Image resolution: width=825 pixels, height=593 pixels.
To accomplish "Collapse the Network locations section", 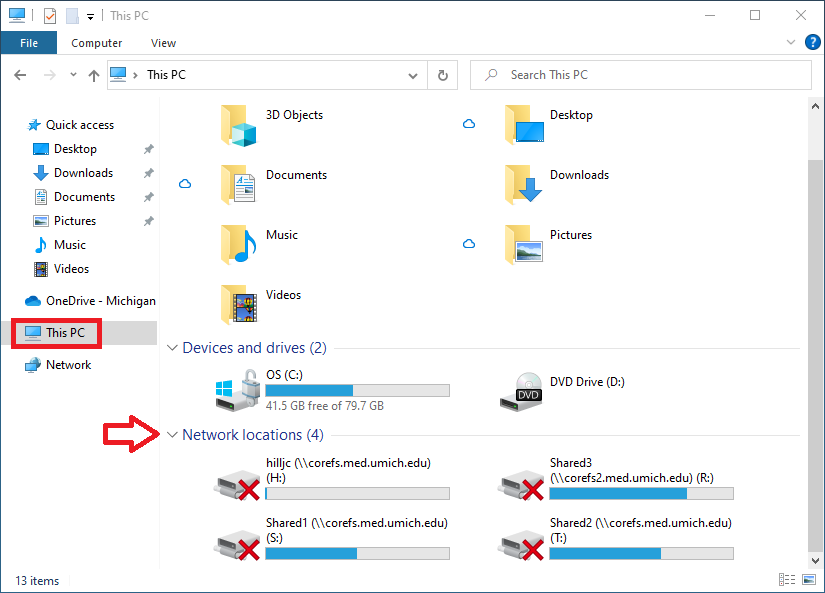I will (x=172, y=435).
